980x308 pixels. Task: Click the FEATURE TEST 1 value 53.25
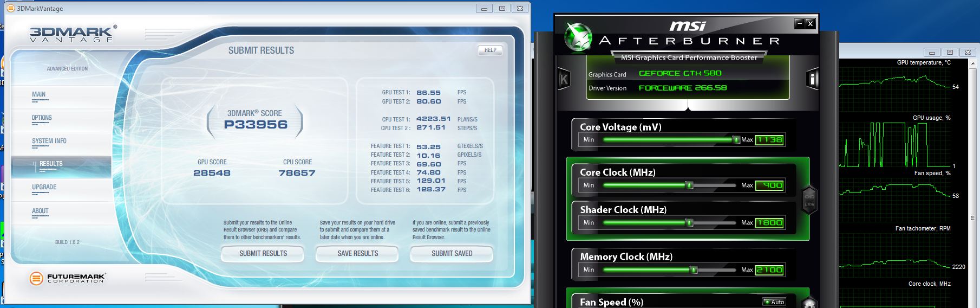coord(428,146)
